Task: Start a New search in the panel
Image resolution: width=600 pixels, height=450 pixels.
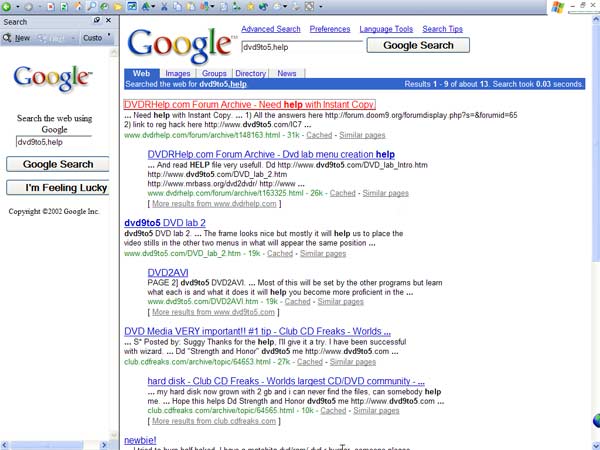Action: click(16, 38)
